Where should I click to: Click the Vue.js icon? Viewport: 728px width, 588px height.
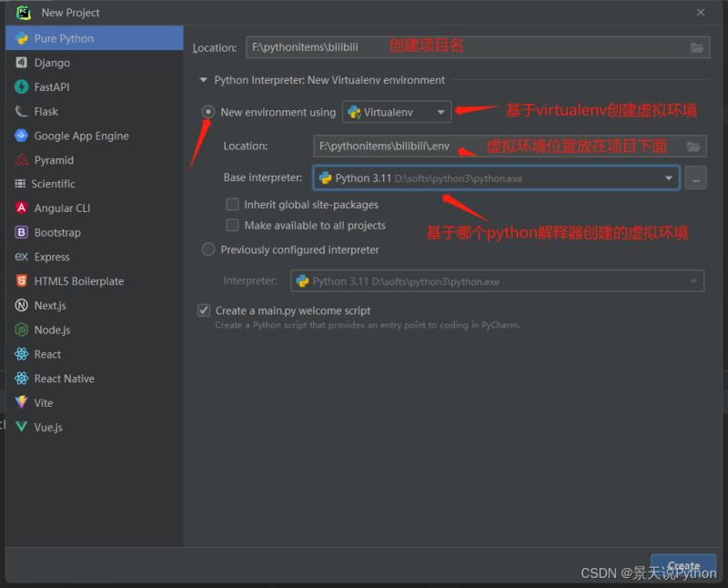[21, 427]
